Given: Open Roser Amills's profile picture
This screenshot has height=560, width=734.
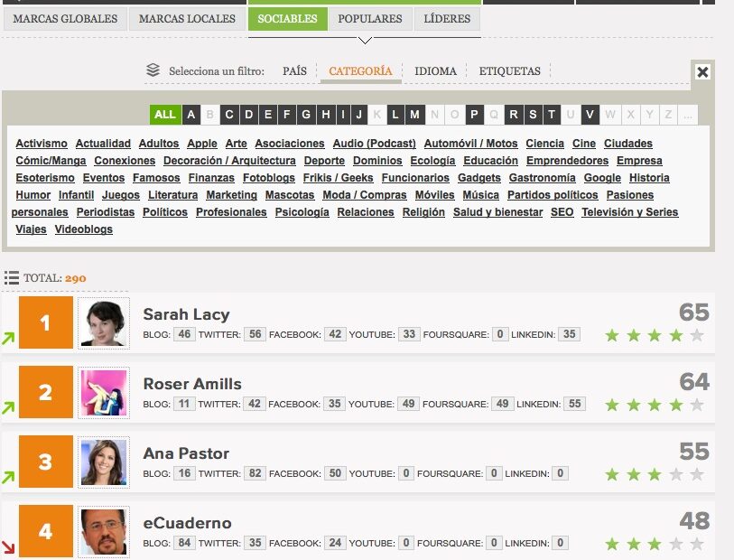Looking at the screenshot, I should tap(104, 393).
